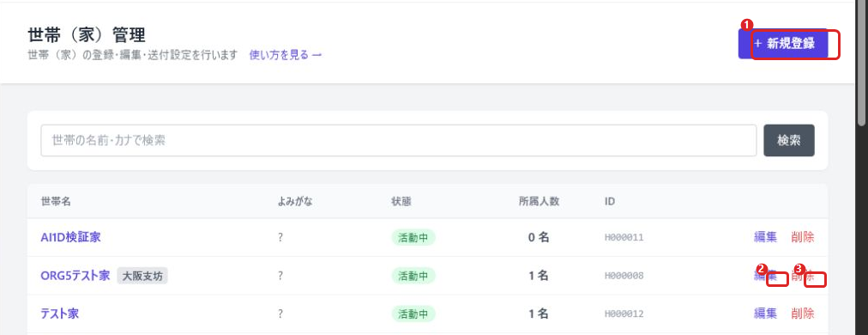Select the ID H000011

[x=624, y=237]
